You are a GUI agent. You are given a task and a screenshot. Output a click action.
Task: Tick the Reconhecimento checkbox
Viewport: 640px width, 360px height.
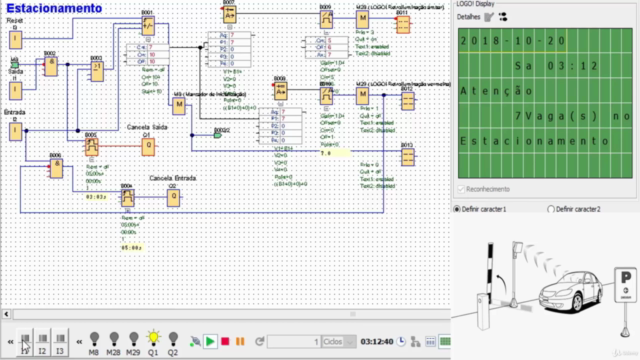461,189
